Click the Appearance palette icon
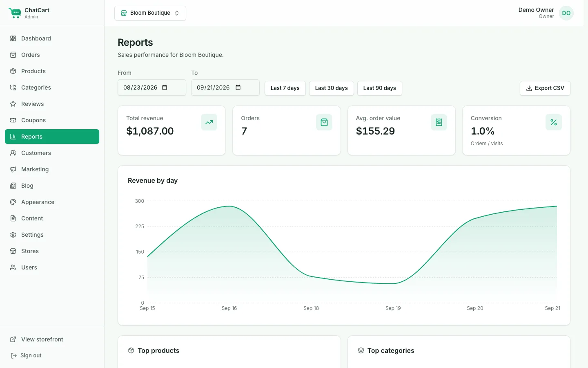Image resolution: width=588 pixels, height=368 pixels. [x=13, y=202]
